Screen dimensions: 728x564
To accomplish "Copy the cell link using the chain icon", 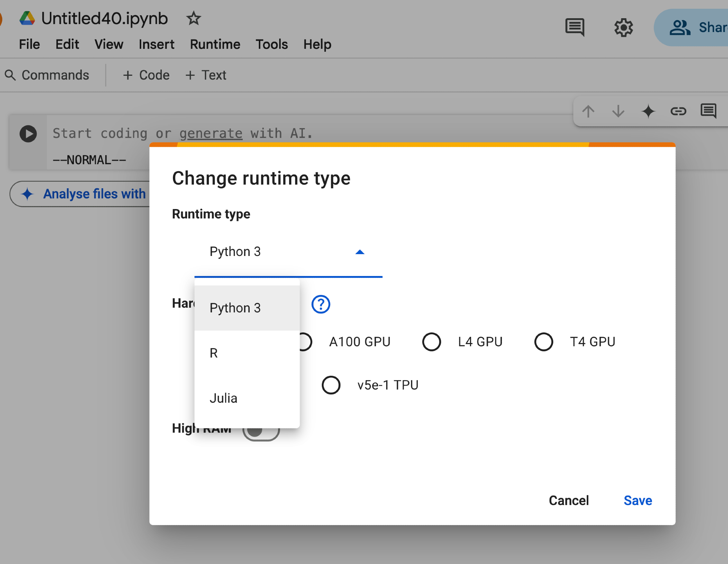I will click(678, 111).
